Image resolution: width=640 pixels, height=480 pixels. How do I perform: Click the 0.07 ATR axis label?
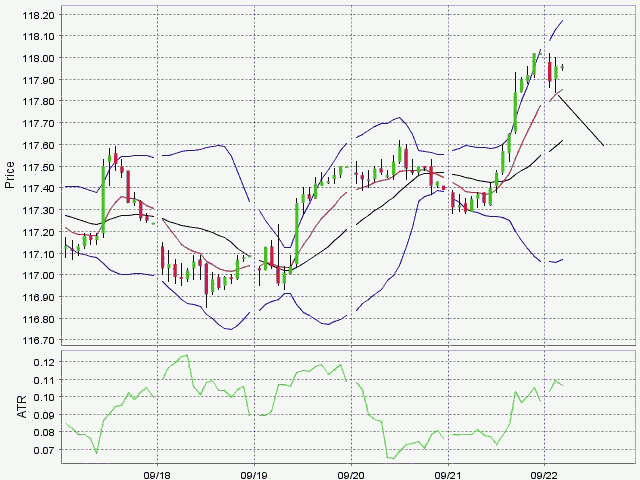[x=45, y=450]
